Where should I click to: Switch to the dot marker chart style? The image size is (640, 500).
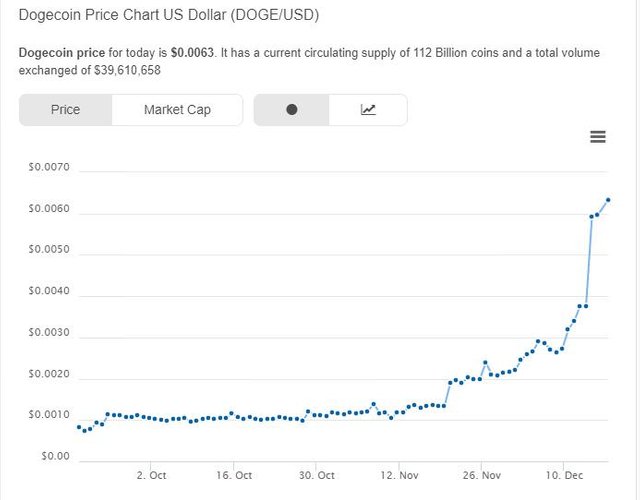tap(292, 110)
